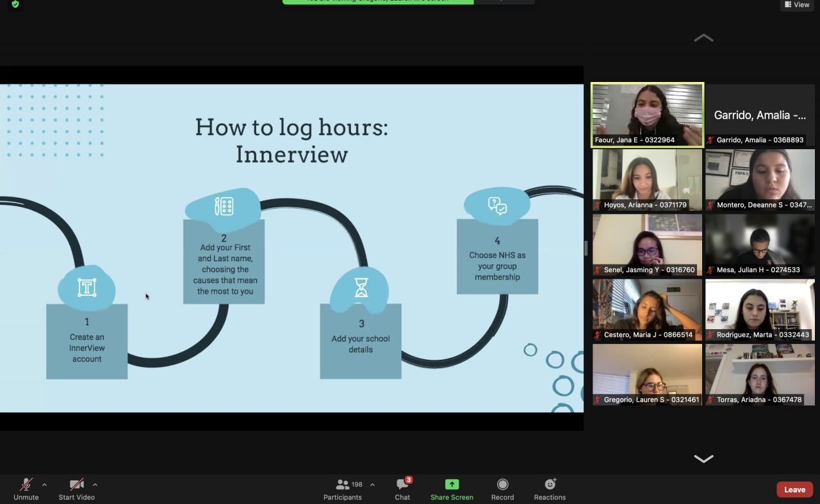
Task: Select Gregorio, Lauren S video tile
Action: (x=647, y=375)
